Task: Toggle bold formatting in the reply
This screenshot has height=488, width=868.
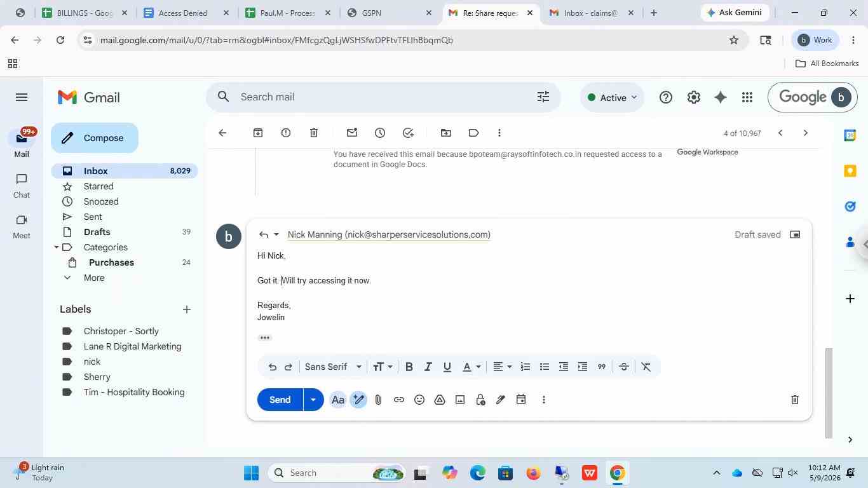Action: pos(409,367)
